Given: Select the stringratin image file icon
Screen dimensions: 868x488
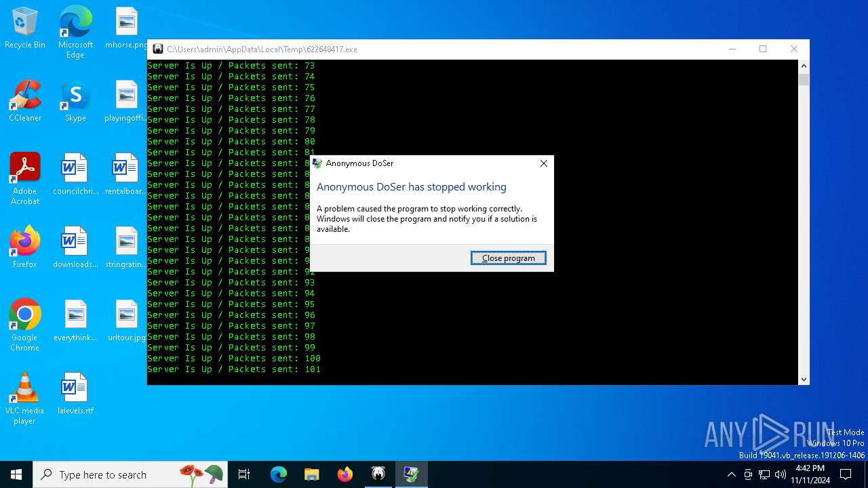Looking at the screenshot, I should point(126,248).
